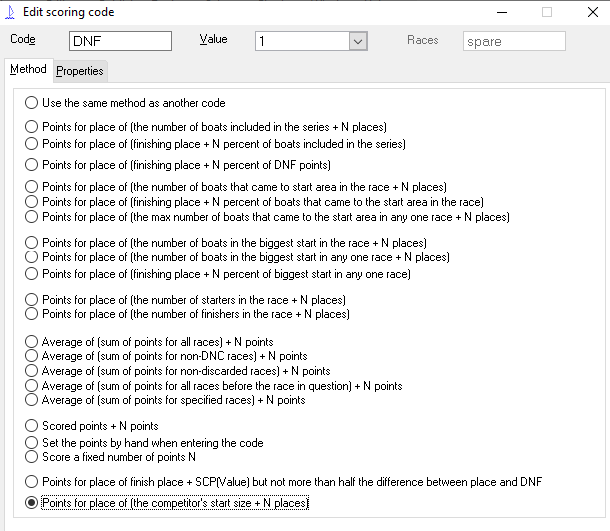Image resolution: width=610 pixels, height=531 pixels.
Task: Select 'Set the points by hand' option
Action: 144,443
